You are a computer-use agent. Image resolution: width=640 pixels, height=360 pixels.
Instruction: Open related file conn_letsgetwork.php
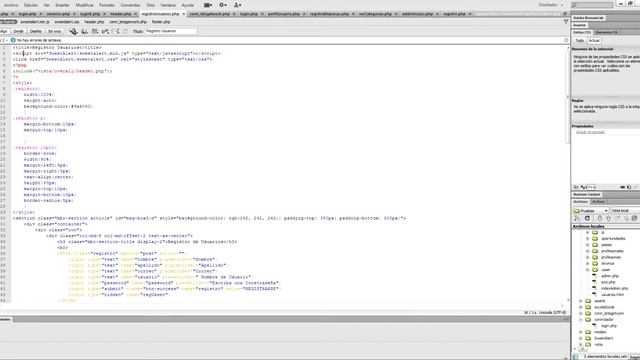[x=128, y=22]
